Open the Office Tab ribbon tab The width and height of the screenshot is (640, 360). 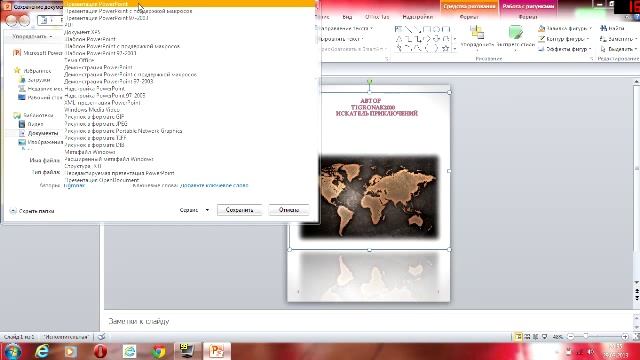pos(377,17)
